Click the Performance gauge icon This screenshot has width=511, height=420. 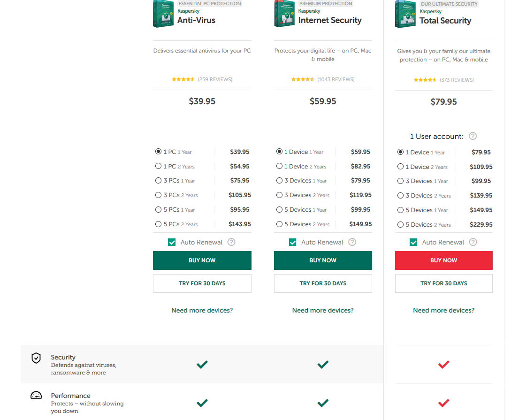coord(36,396)
